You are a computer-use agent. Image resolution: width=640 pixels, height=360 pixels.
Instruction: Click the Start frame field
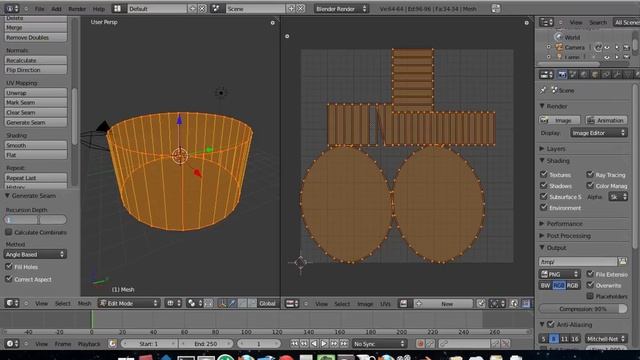[x=149, y=344]
